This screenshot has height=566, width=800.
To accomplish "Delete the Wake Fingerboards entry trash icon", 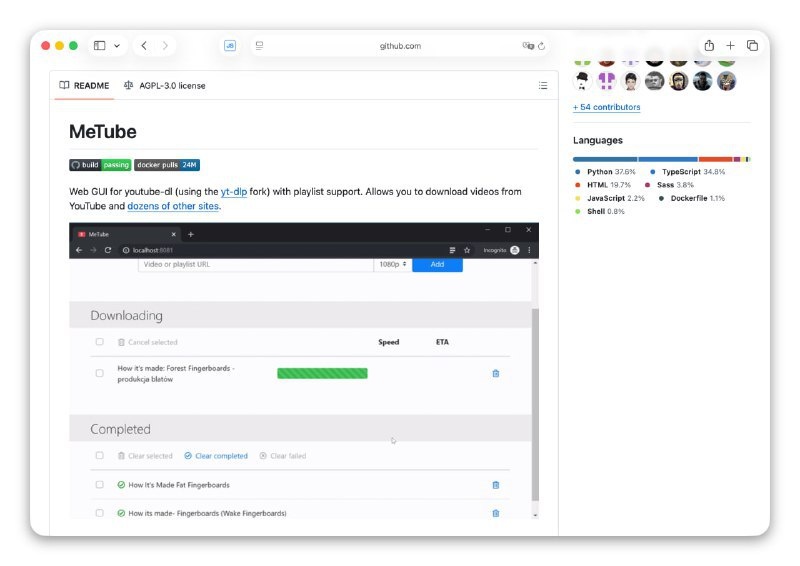I will click(496, 513).
